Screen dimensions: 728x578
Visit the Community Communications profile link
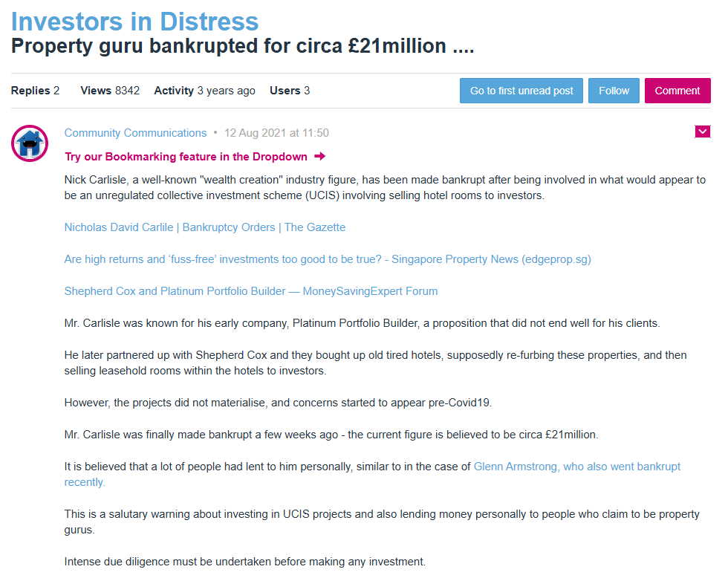click(x=135, y=133)
